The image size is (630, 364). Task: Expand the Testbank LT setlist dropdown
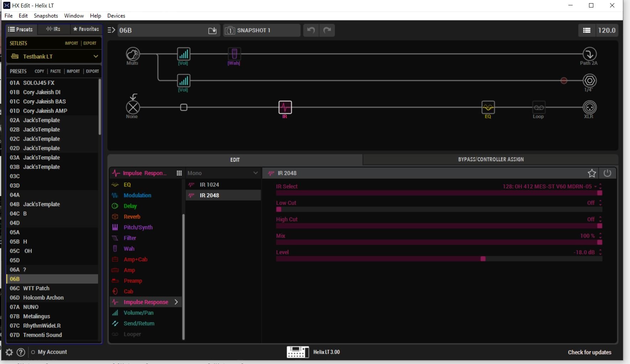click(95, 57)
